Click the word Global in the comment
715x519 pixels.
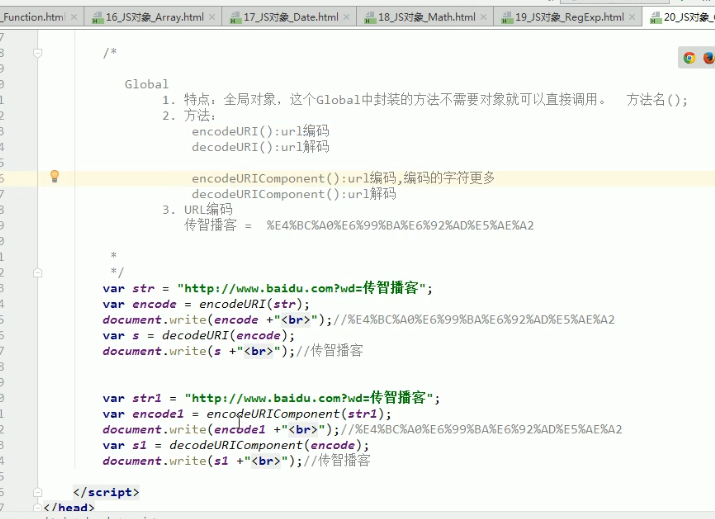[146, 84]
